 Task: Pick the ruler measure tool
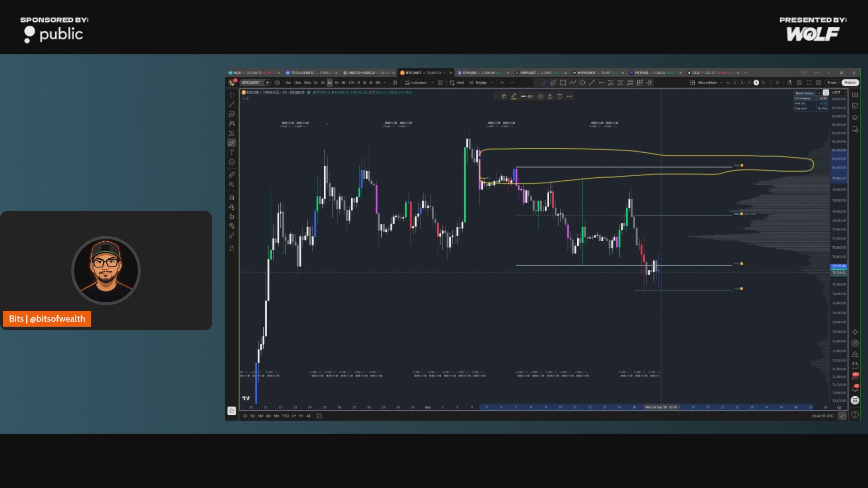(231, 174)
